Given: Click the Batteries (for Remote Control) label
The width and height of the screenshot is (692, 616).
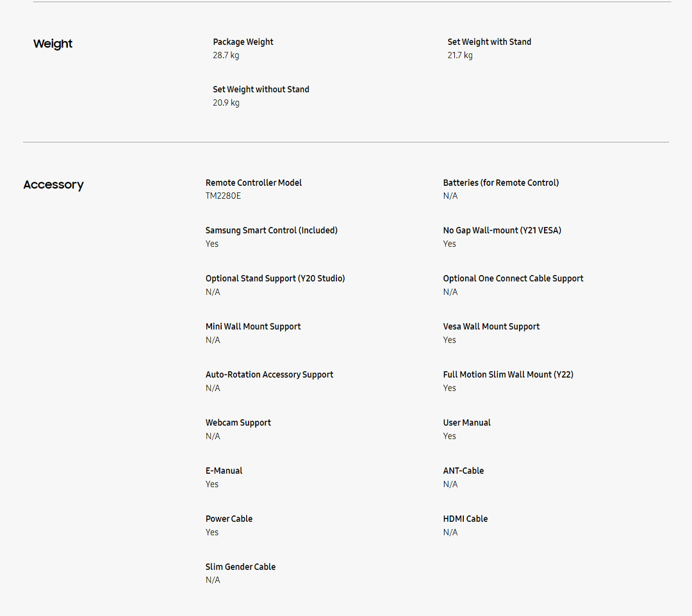Looking at the screenshot, I should click(x=500, y=183).
